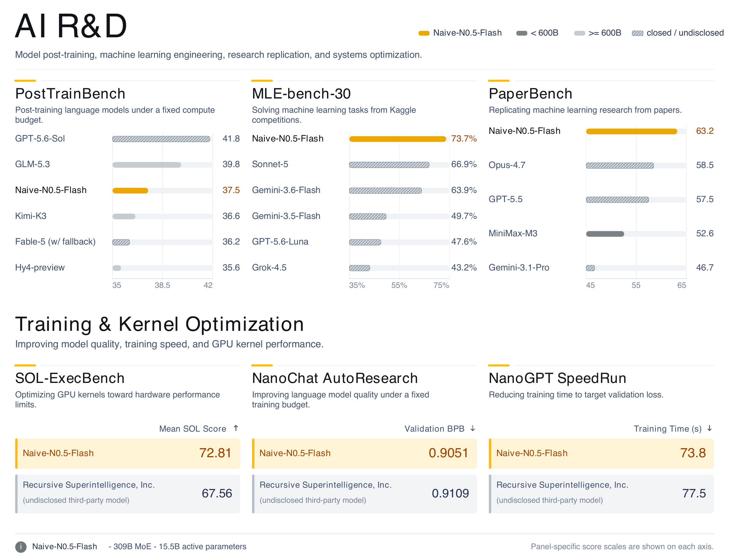The height and width of the screenshot is (560, 729).
Task: Click the 37.5 score in PostTrainBench
Action: [x=231, y=190]
